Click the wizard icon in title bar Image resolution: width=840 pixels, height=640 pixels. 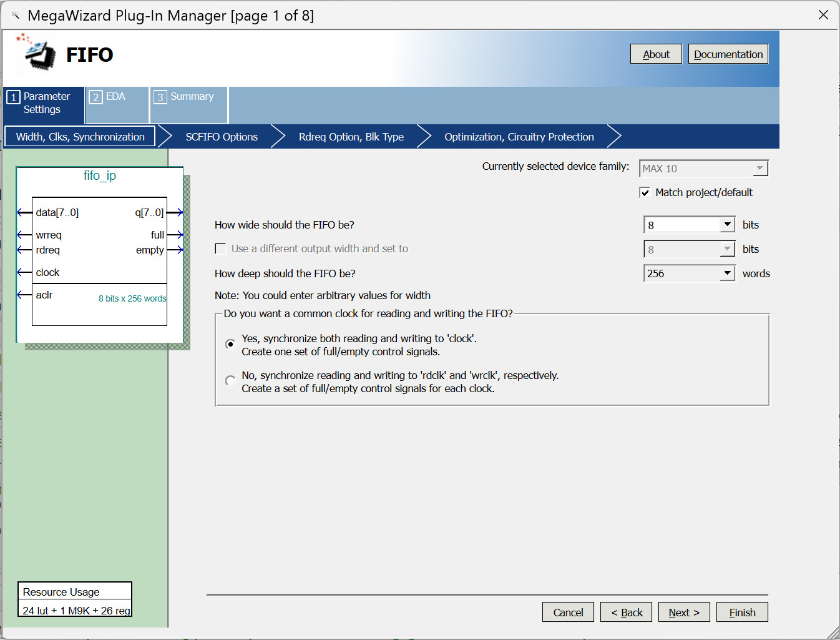click(x=16, y=15)
